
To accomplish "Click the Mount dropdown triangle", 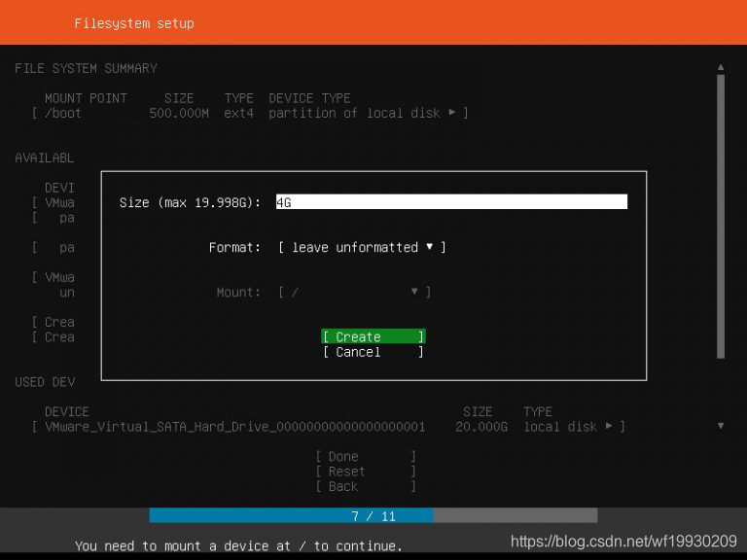I will tap(414, 292).
